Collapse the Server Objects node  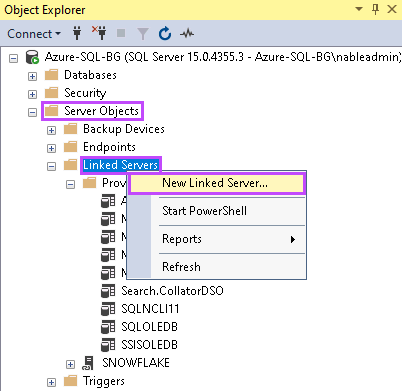coord(32,113)
